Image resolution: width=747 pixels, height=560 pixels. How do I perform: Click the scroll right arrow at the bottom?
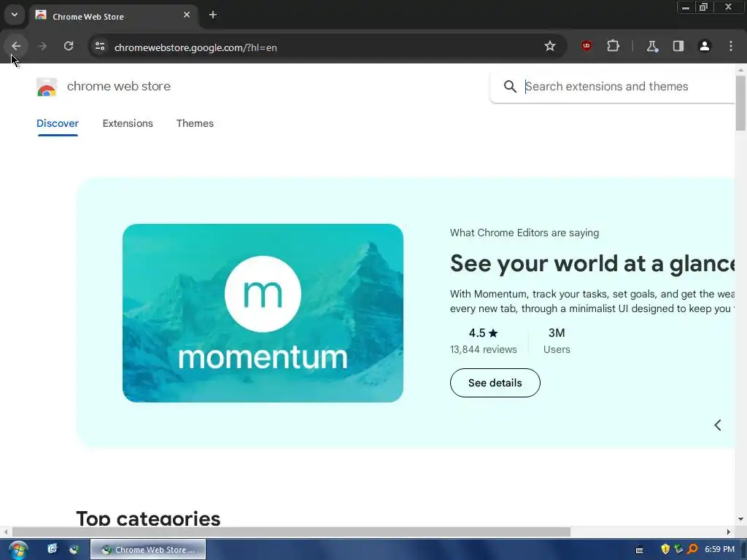tap(729, 532)
